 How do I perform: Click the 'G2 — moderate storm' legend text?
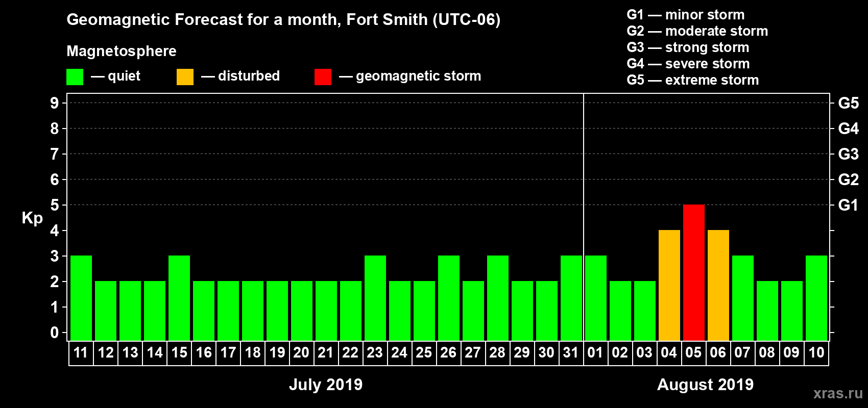click(697, 31)
